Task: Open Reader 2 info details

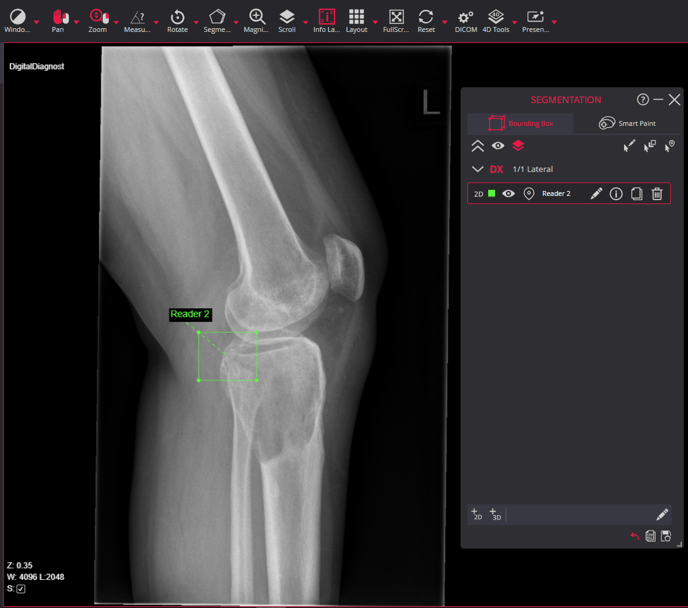Action: click(x=616, y=193)
